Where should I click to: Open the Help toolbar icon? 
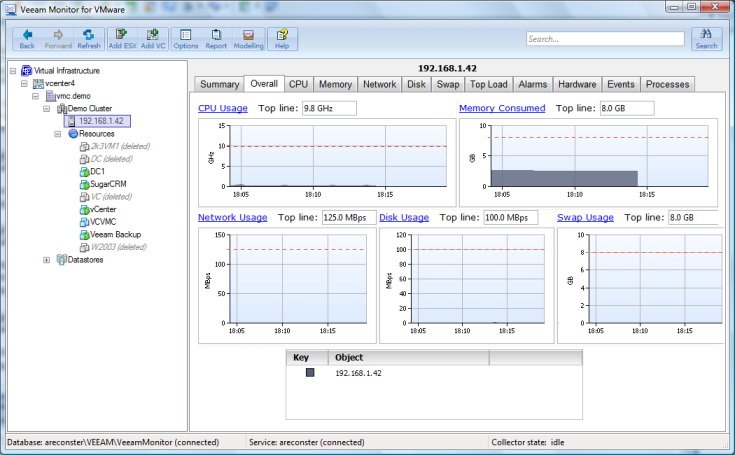pos(282,38)
